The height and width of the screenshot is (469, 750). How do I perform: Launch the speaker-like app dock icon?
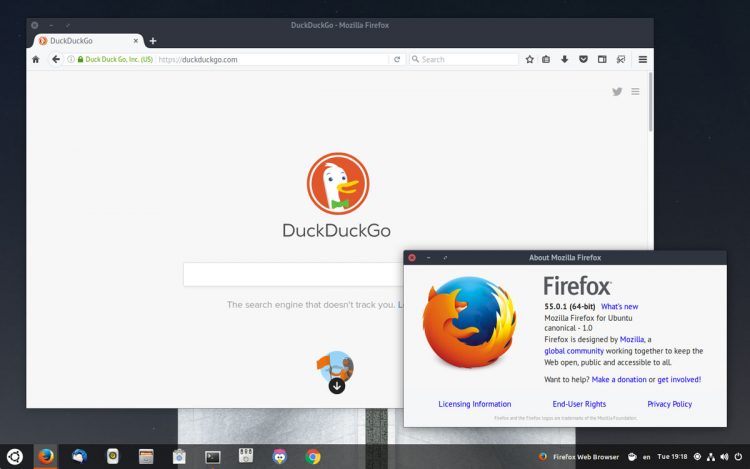(112, 457)
